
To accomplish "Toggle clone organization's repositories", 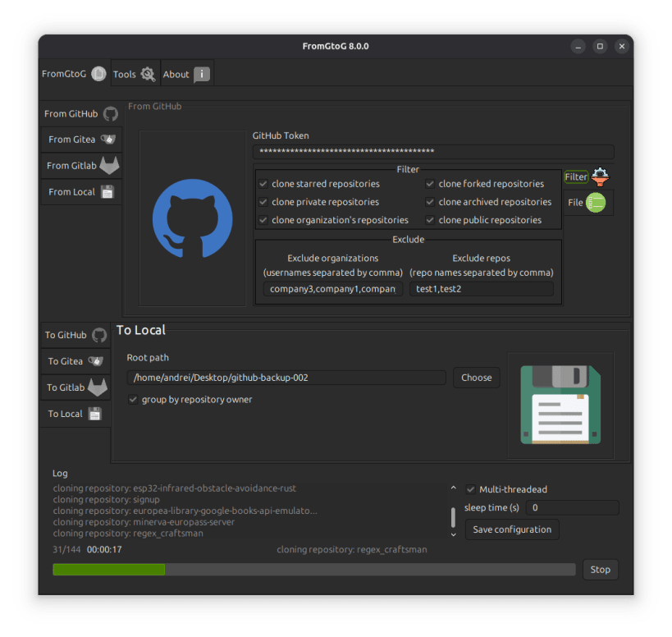I will 334,220.
